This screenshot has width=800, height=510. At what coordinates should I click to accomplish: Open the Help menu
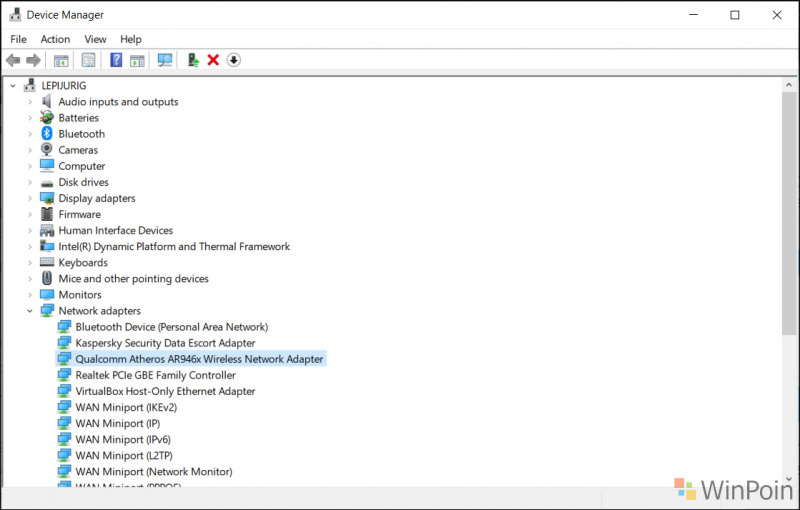131,39
